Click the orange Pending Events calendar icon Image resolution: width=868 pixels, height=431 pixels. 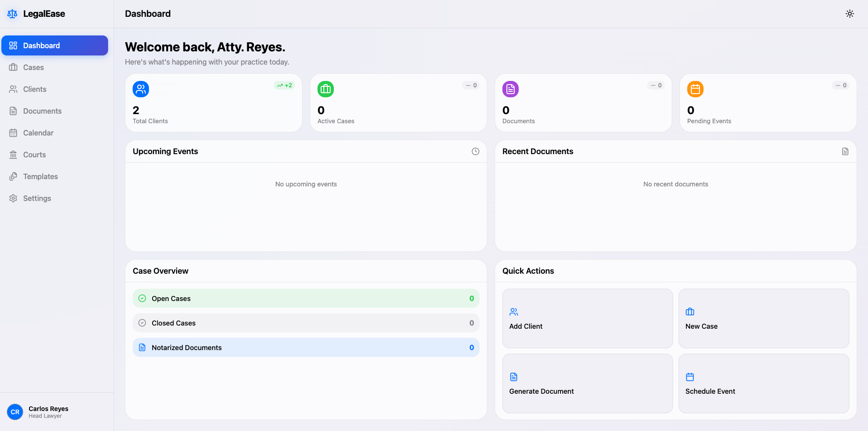tap(695, 89)
